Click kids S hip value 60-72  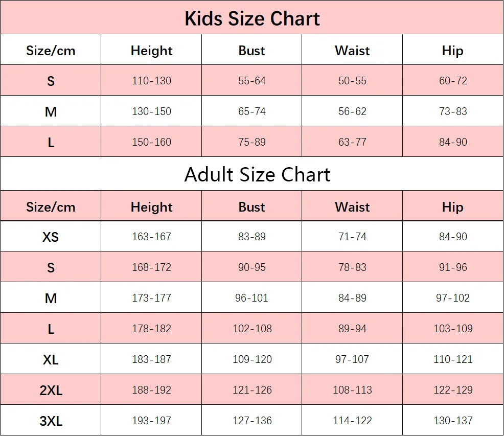tap(453, 80)
